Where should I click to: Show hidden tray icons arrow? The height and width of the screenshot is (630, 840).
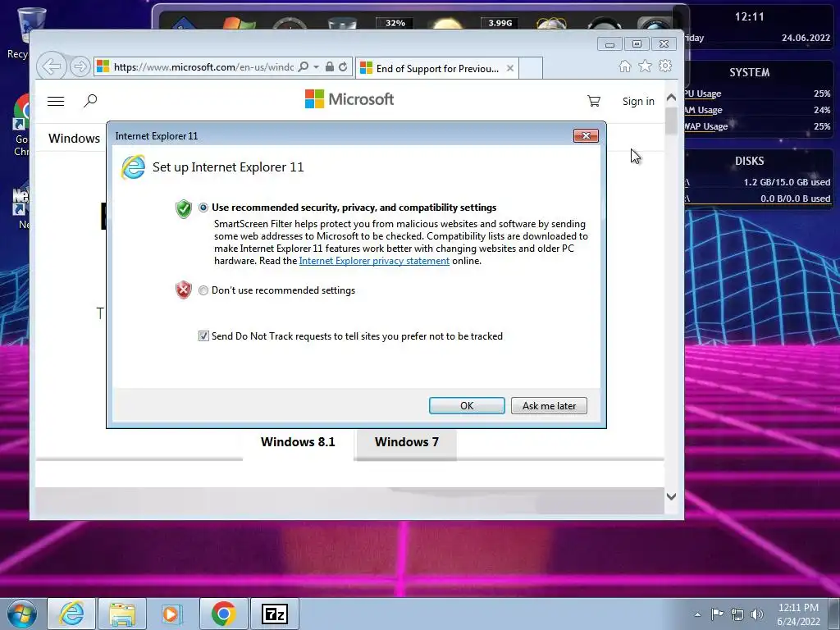[x=697, y=614]
